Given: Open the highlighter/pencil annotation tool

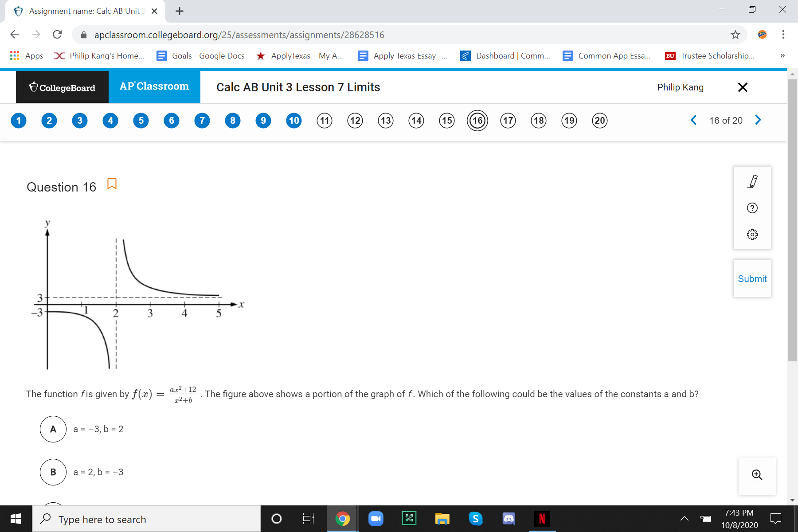Looking at the screenshot, I should (x=752, y=181).
